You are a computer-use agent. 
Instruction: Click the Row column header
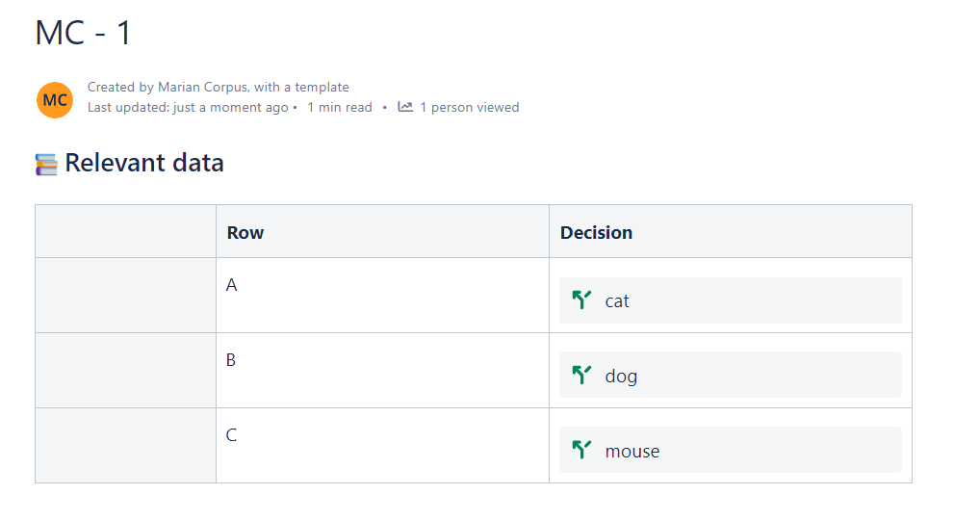(245, 232)
